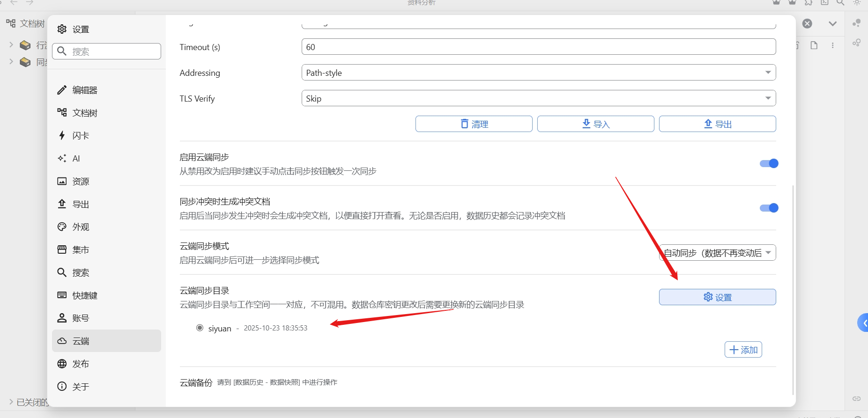Image resolution: width=868 pixels, height=418 pixels.
Task: Select the siyuan sync directory radio button
Action: 200,328
